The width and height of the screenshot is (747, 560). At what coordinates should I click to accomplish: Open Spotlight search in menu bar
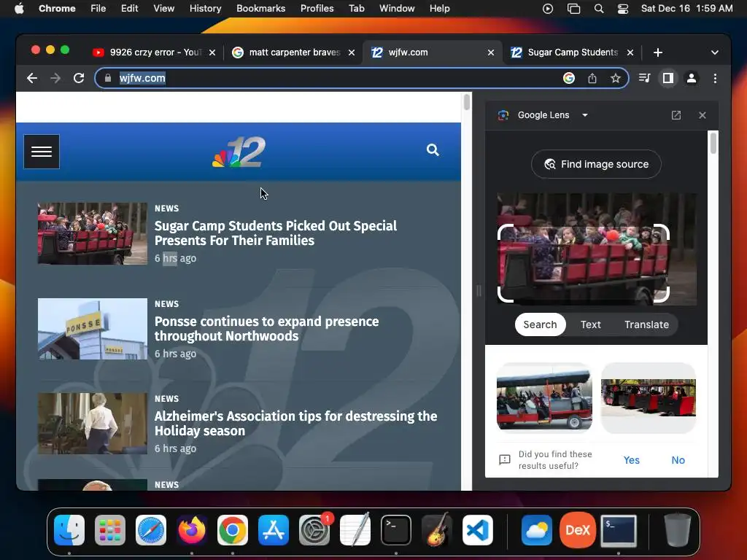[x=599, y=9]
